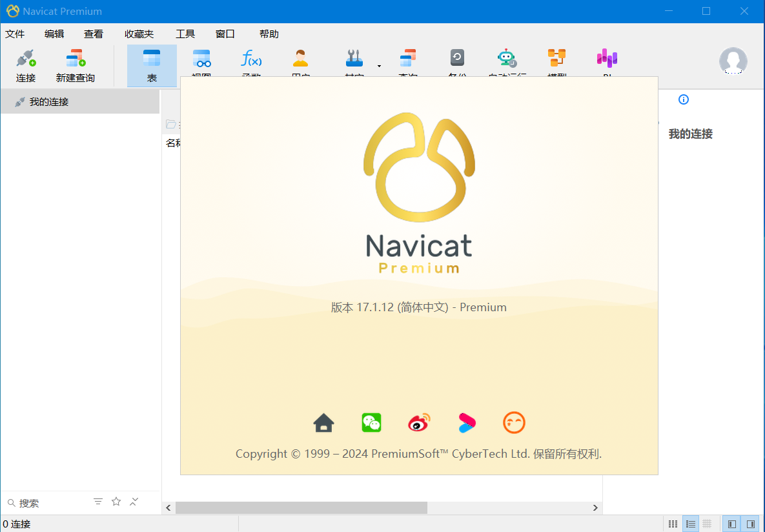The height and width of the screenshot is (532, 765).
Task: Click the orange model diagram icon
Action: tap(556, 58)
